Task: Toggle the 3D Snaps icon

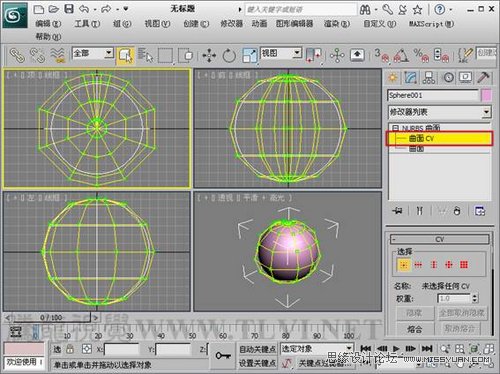Action: click(x=382, y=55)
